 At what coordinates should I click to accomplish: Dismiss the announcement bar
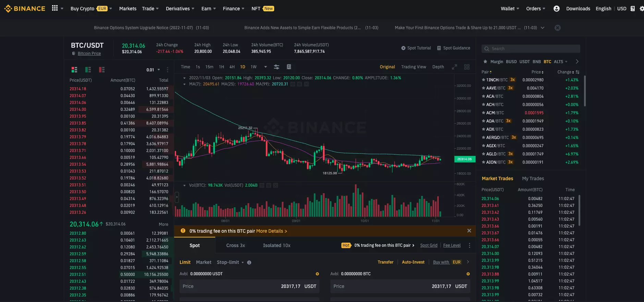pyautogui.click(x=558, y=28)
